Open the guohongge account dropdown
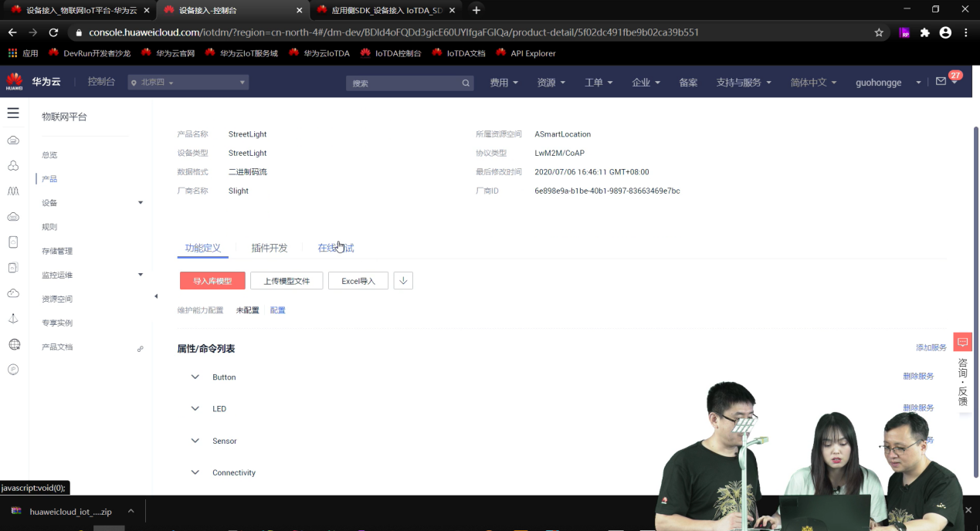Screen dimensions: 980x531 (888, 83)
